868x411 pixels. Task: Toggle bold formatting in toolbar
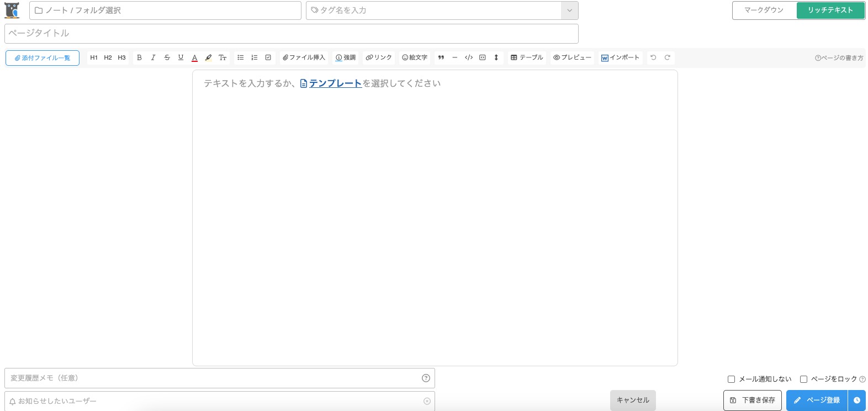[139, 57]
